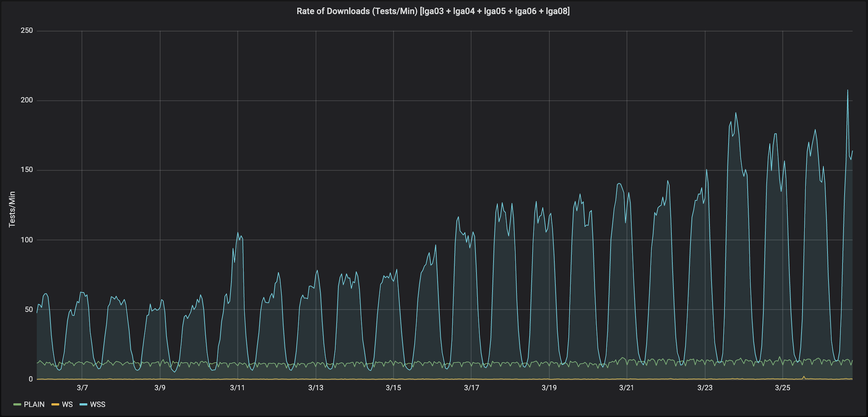Click the WSS peak near 3/11 around 105

coord(238,233)
